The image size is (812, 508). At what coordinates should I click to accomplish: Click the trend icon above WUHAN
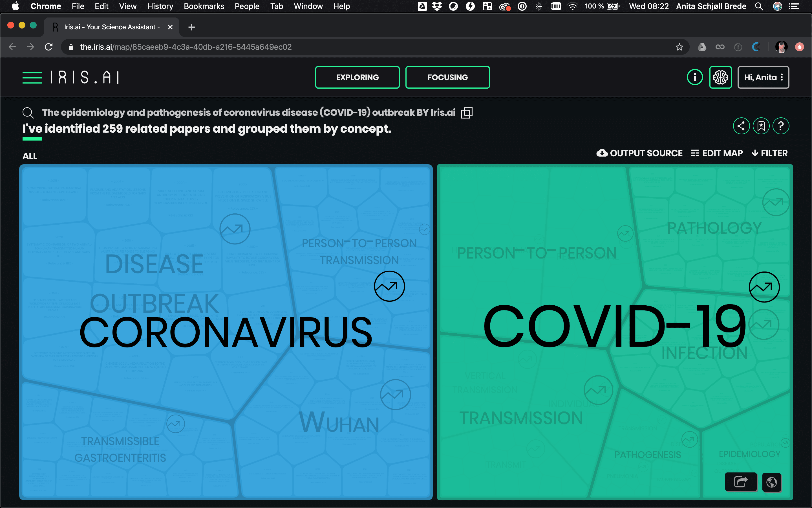point(395,395)
